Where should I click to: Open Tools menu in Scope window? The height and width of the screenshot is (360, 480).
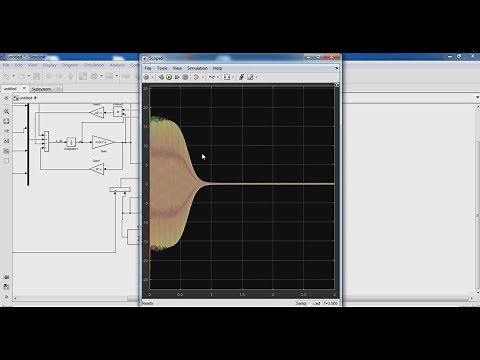(162, 68)
